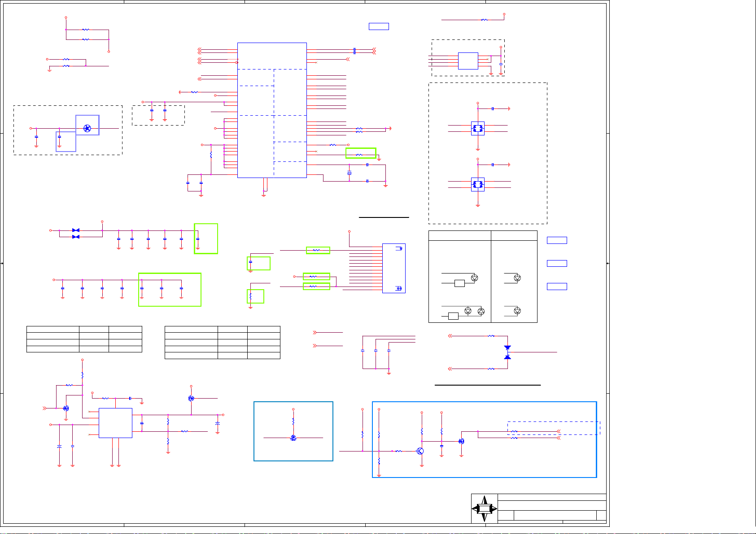Select the small IC inside top-right dashed box
756x534 pixels.
point(468,61)
